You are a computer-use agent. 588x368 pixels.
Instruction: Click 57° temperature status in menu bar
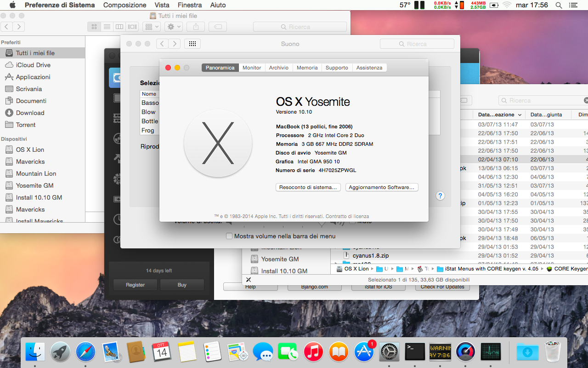point(405,5)
